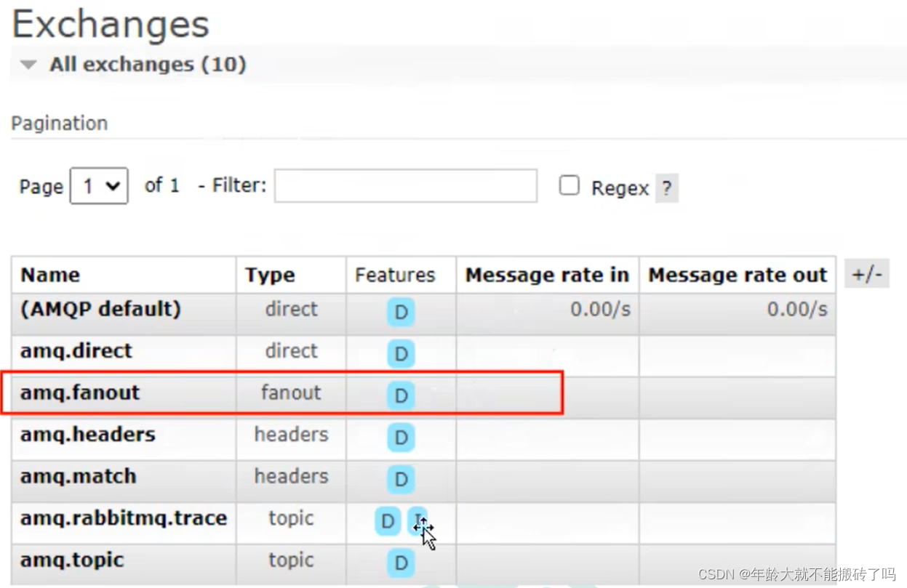This screenshot has width=907, height=588.
Task: Open the amq.match exchange
Action: (79, 477)
